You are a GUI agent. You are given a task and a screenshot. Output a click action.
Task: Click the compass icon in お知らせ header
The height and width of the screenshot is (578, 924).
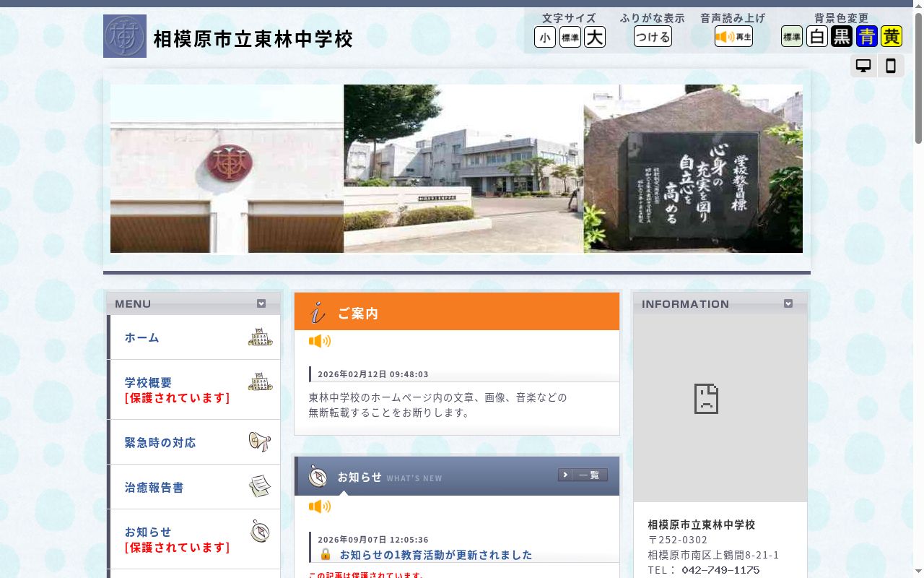tap(318, 476)
